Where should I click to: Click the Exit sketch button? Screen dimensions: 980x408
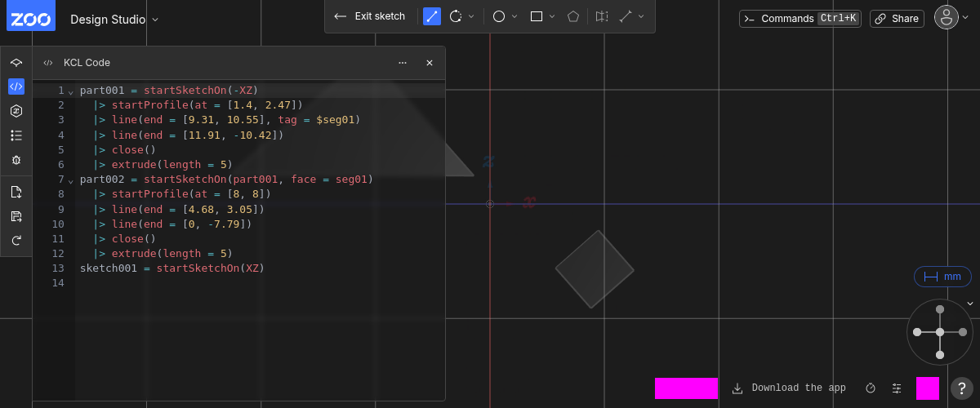370,16
